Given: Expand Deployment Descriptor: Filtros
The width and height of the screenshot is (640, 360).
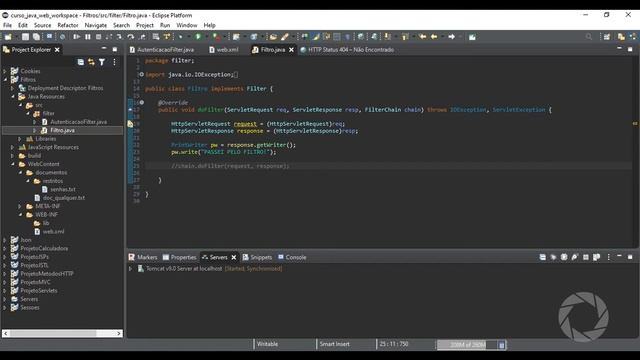Looking at the screenshot, I should point(12,88).
